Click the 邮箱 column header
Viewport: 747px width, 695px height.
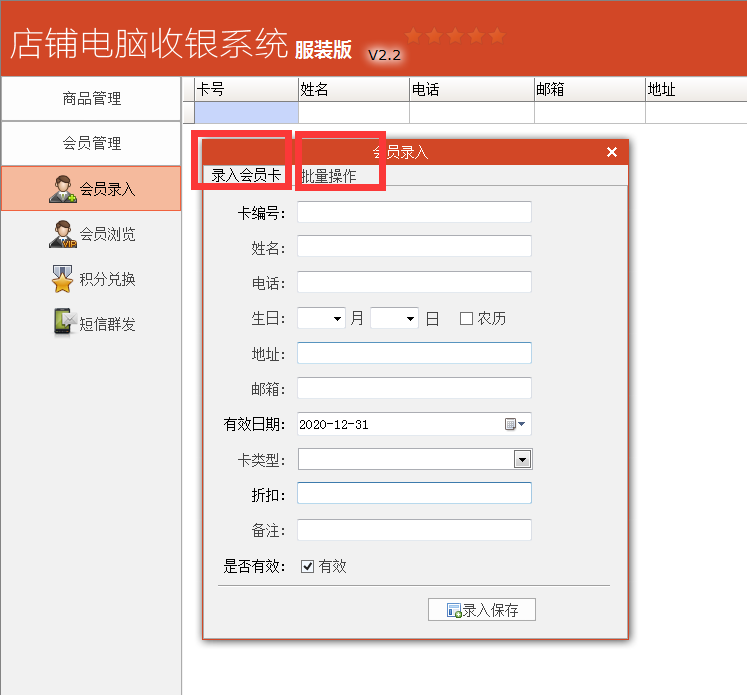[590, 89]
